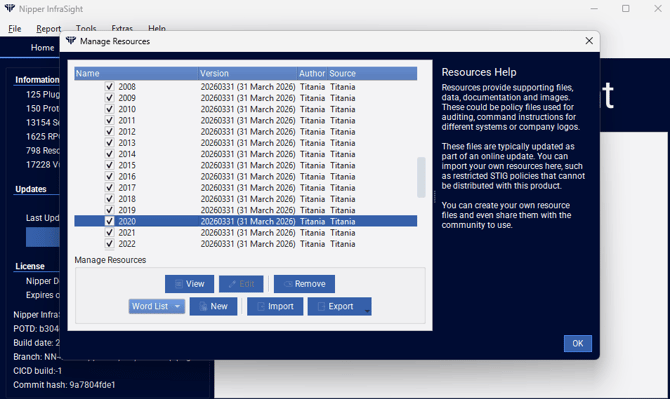This screenshot has height=399, width=670.
Task: Sort by the Author column header
Action: point(312,73)
